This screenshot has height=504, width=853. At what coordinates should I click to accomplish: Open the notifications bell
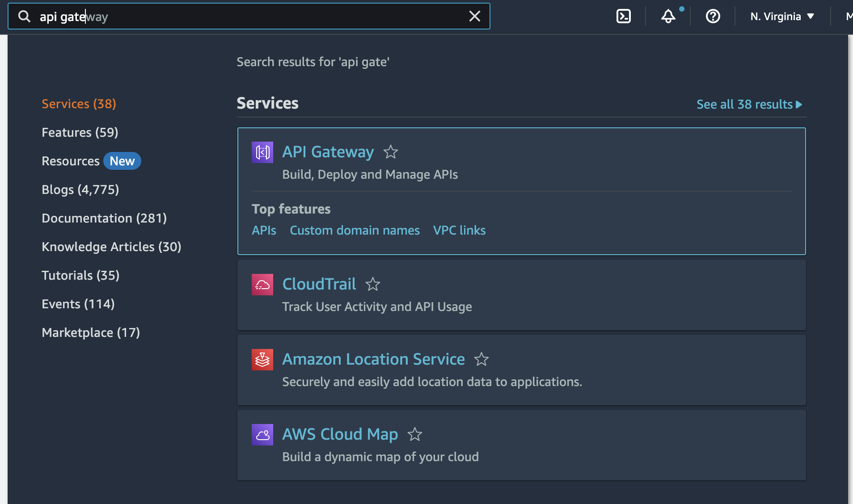click(x=668, y=17)
